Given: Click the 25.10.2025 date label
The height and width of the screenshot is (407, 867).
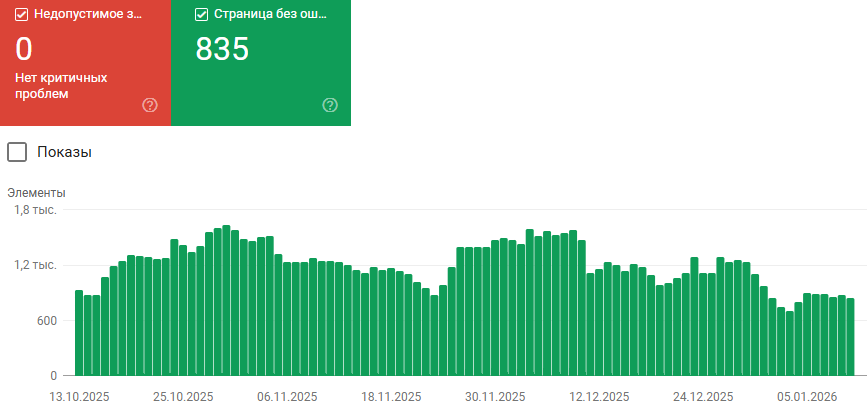Looking at the screenshot, I should (x=183, y=397).
